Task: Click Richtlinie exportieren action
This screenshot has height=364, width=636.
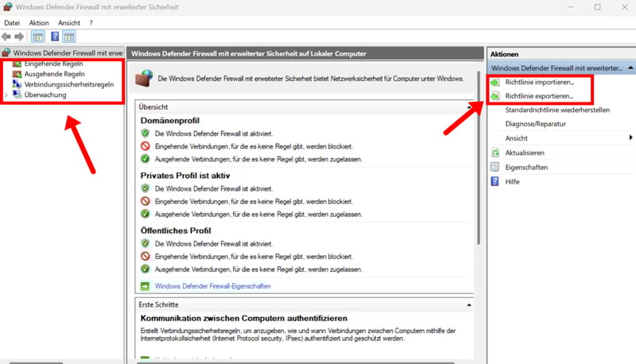Action: click(x=539, y=96)
